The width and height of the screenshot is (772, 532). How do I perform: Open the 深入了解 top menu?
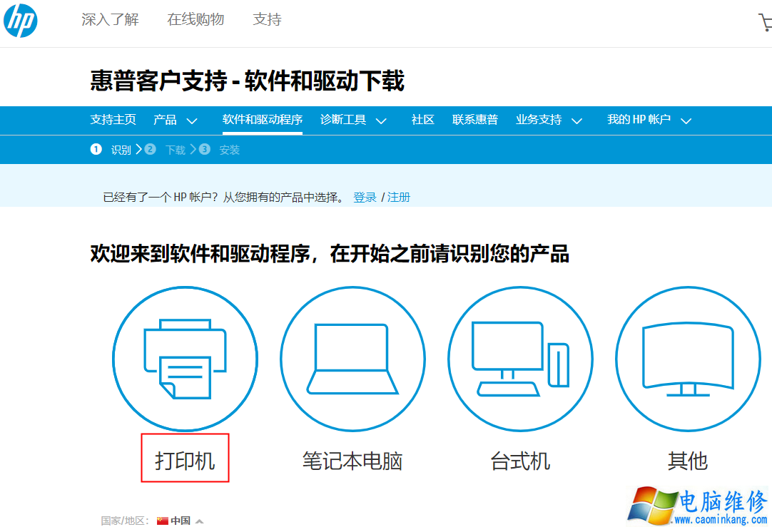pos(110,20)
